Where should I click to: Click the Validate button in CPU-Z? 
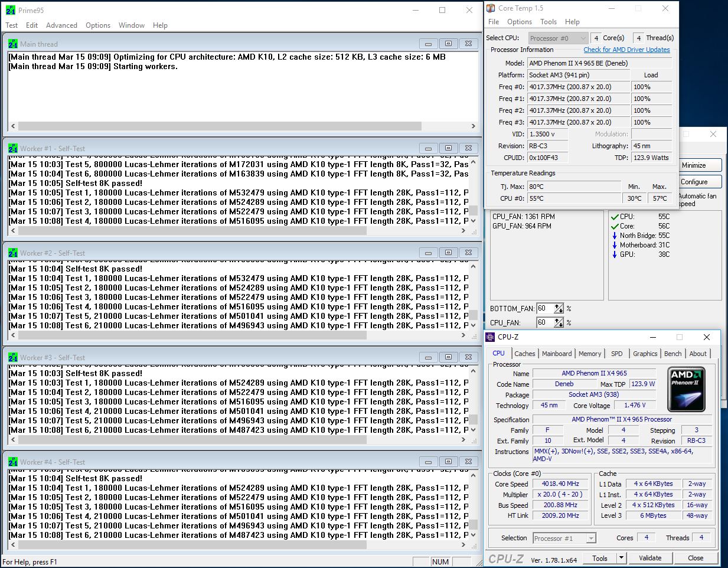(x=650, y=558)
